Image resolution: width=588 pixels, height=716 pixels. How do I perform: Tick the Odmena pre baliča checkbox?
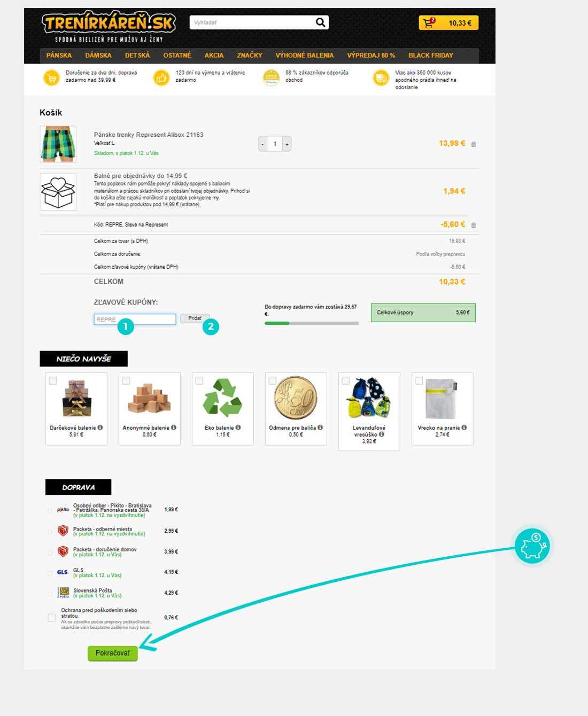point(273,380)
